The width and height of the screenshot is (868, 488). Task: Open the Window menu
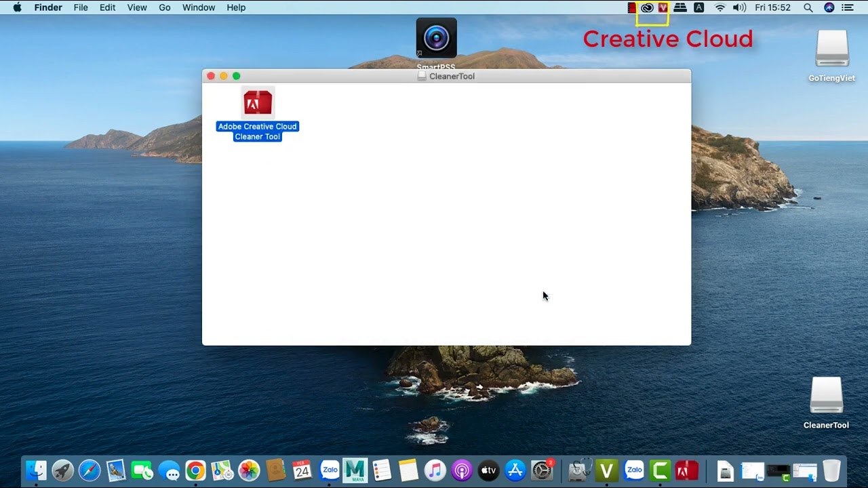pos(199,7)
